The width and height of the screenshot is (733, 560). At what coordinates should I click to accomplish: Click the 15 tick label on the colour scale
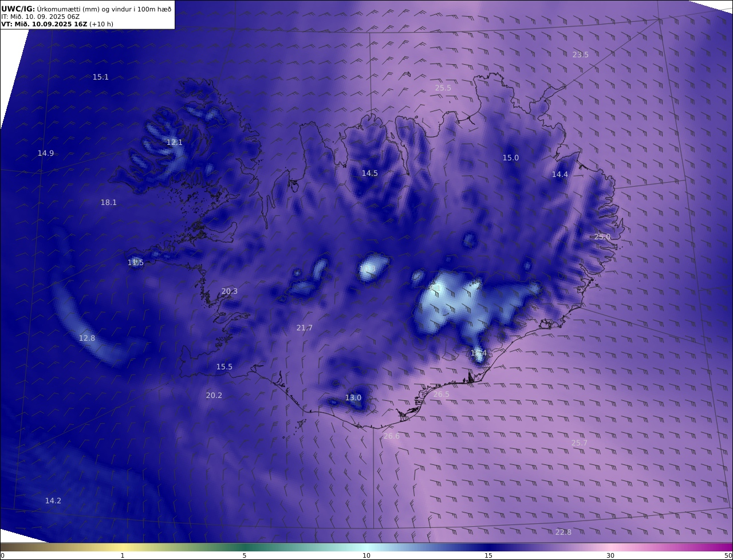tap(488, 555)
